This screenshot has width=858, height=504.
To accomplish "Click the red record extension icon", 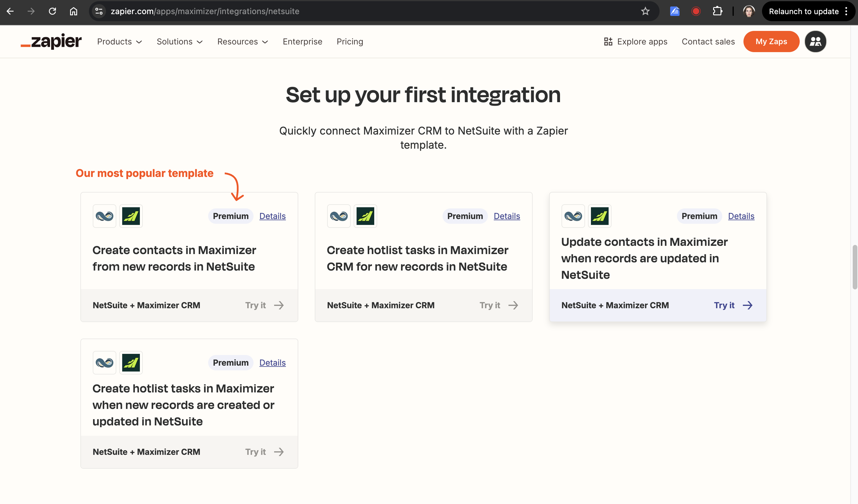I will click(x=696, y=11).
